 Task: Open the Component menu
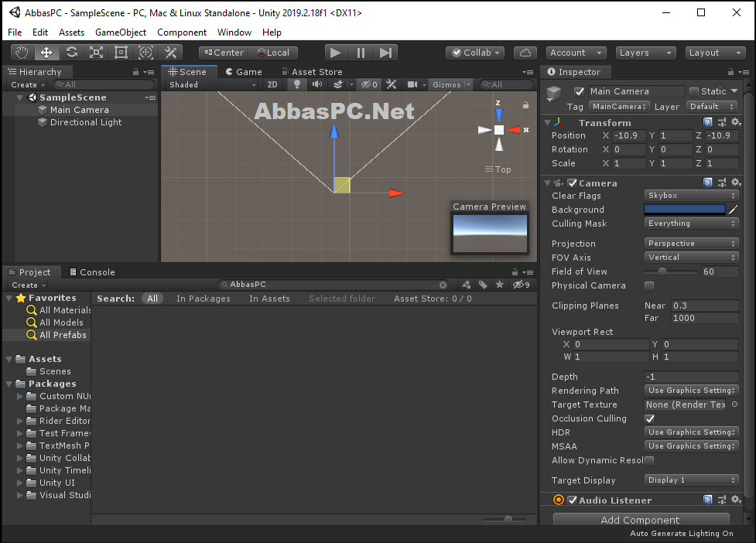pyautogui.click(x=182, y=32)
